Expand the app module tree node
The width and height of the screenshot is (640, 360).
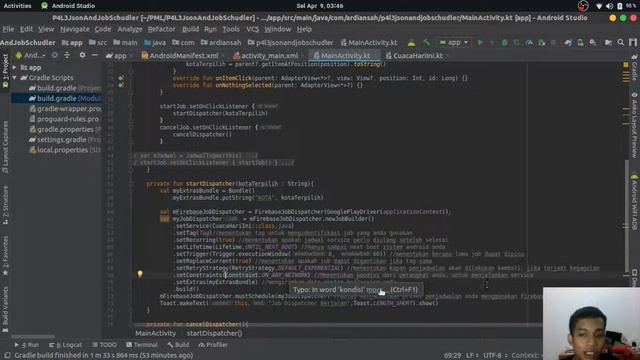coord(15,67)
